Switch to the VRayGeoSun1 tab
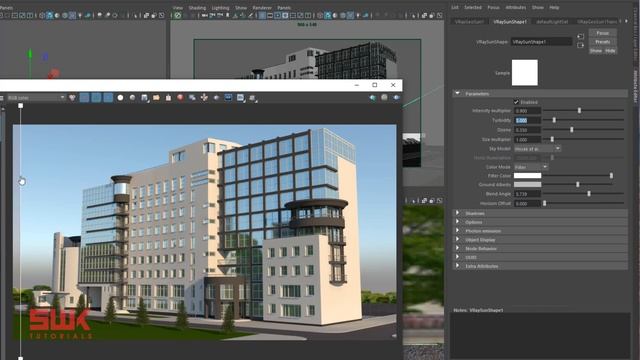Viewport: 640px width, 360px height. pos(469,21)
